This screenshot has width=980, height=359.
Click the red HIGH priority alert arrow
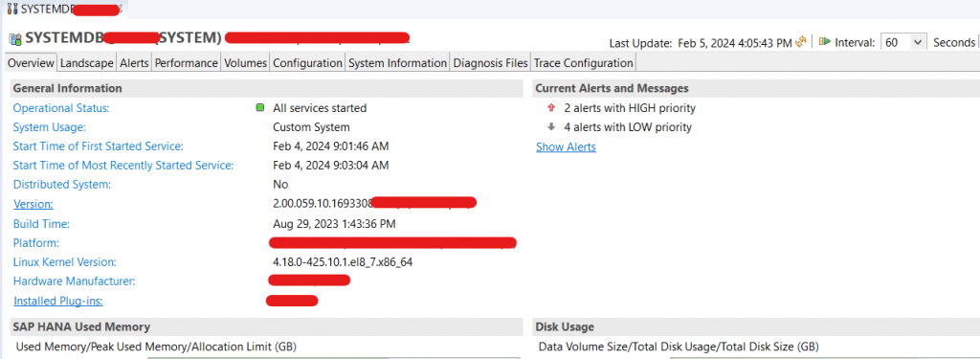click(x=551, y=107)
